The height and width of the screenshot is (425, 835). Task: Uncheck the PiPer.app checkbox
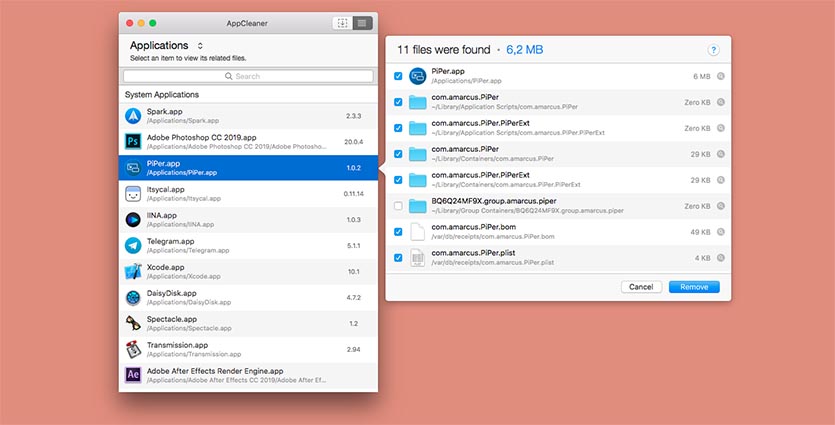[398, 76]
